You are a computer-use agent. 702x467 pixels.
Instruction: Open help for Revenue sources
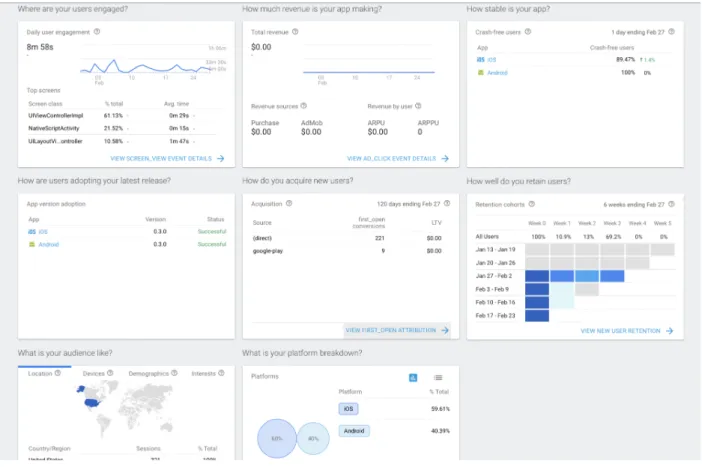tap(304, 106)
